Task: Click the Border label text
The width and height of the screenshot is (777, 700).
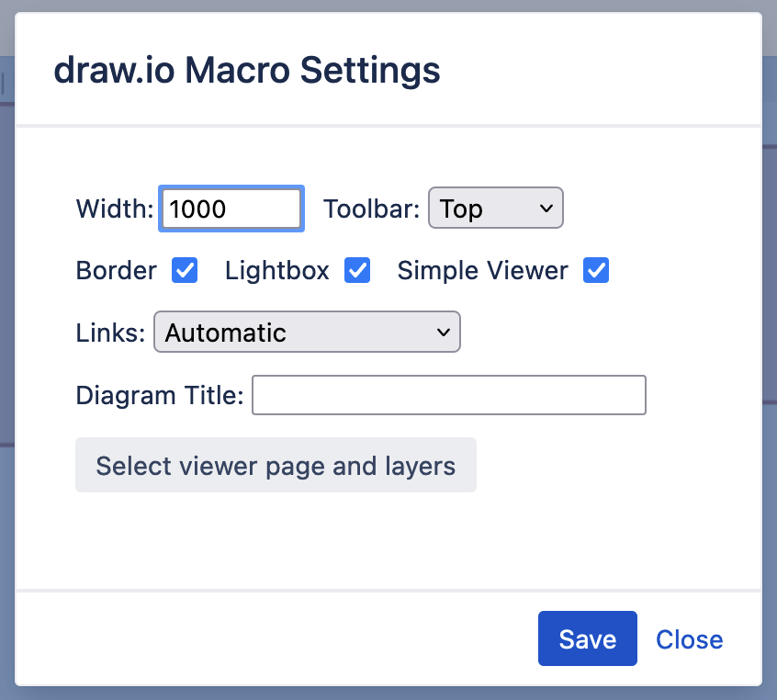Action: pos(116,270)
